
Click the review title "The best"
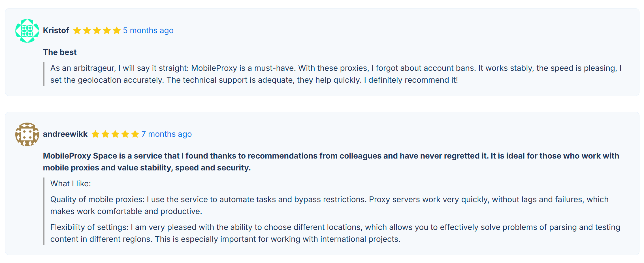[60, 52]
